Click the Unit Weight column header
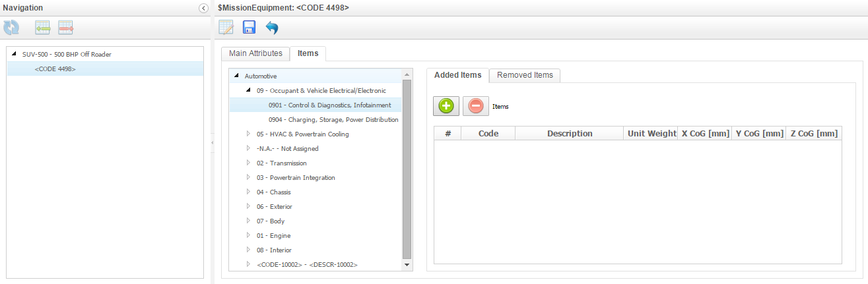Image resolution: width=868 pixels, height=284 pixels. point(651,133)
